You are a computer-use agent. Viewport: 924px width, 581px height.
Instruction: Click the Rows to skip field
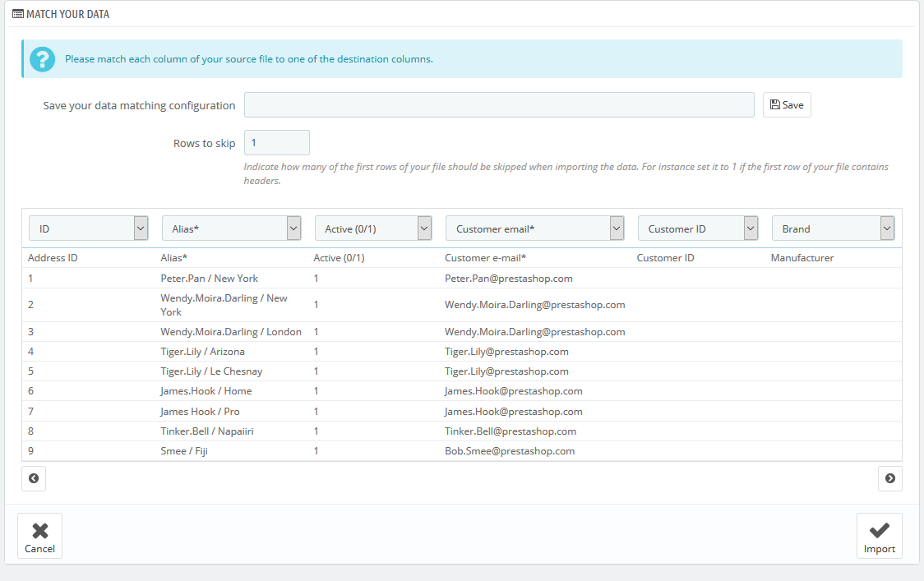tap(277, 143)
